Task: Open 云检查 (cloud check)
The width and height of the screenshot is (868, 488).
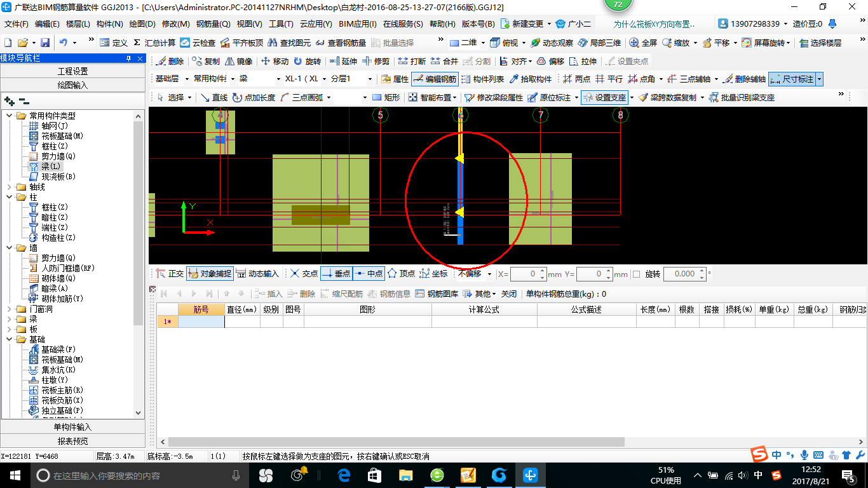Action: pyautogui.click(x=198, y=43)
